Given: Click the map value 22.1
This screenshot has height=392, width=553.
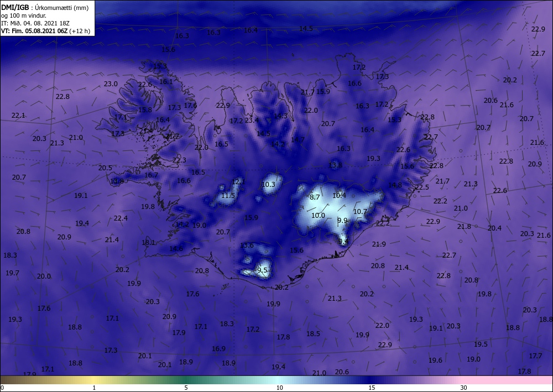Looking at the screenshot, I should [x=18, y=115].
